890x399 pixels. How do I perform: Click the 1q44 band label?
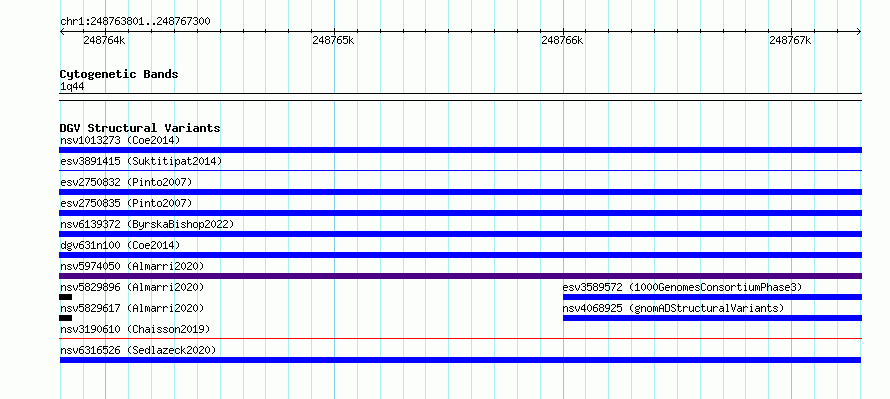pos(72,86)
